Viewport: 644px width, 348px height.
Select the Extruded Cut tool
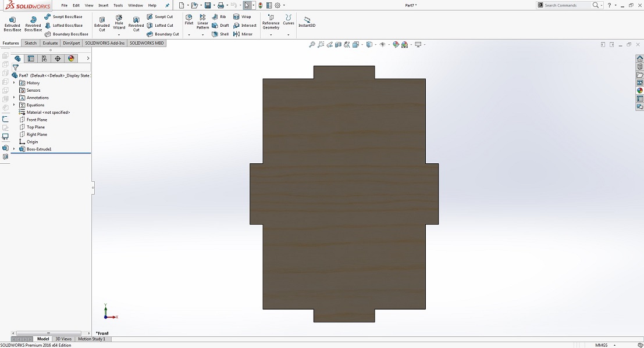[102, 24]
